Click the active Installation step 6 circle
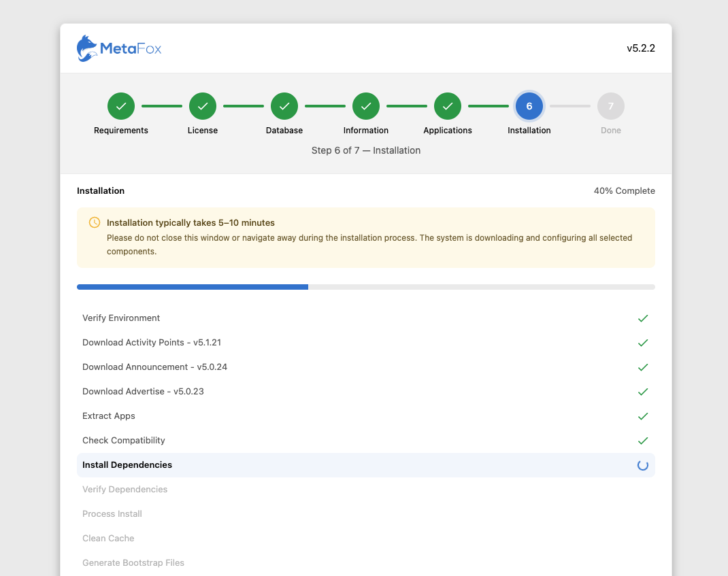Image resolution: width=728 pixels, height=576 pixels. (529, 106)
